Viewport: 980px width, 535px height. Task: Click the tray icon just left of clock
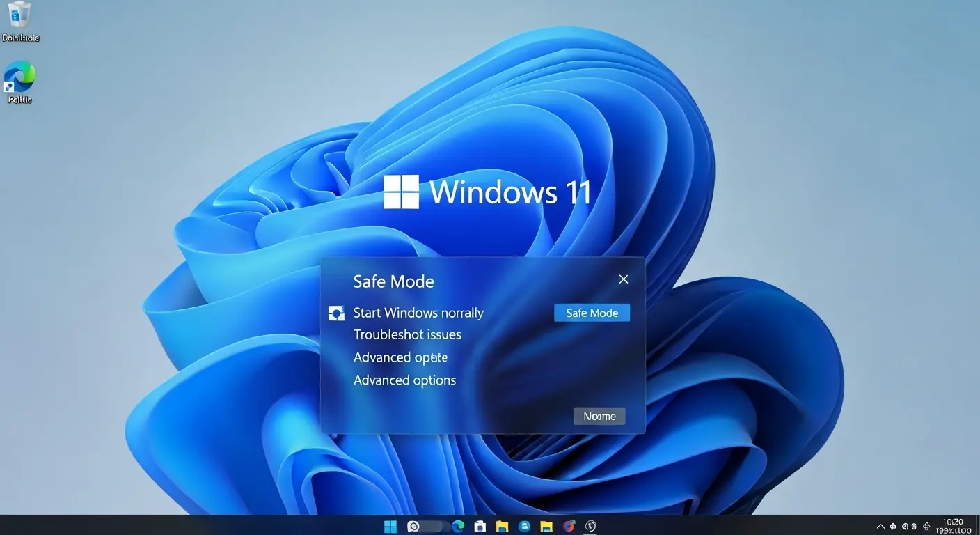coord(926,527)
